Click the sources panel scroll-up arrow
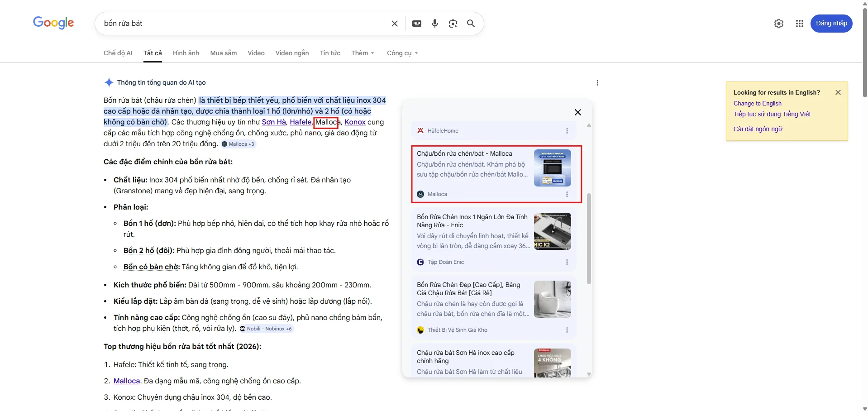 pos(589,125)
